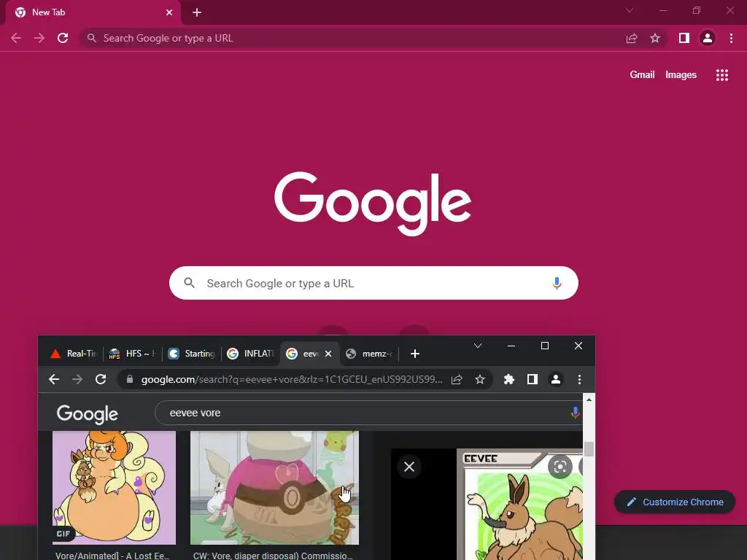Open the side panel in the background Chrome window
This screenshot has width=747, height=560.
click(684, 38)
